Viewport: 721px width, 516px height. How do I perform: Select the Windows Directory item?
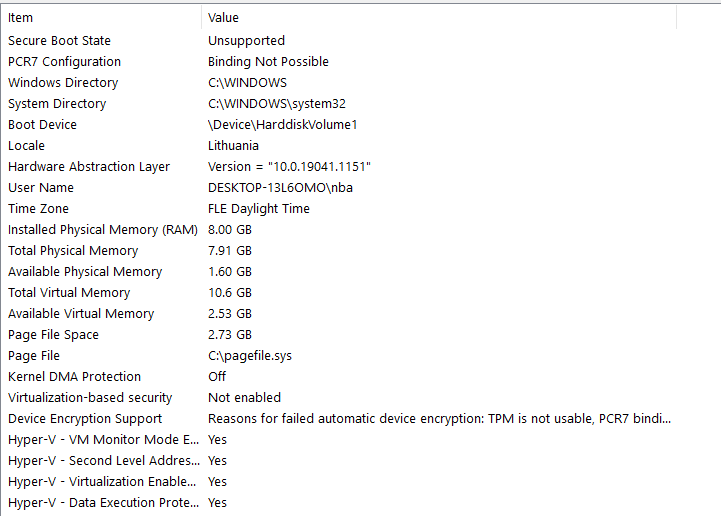pos(63,83)
